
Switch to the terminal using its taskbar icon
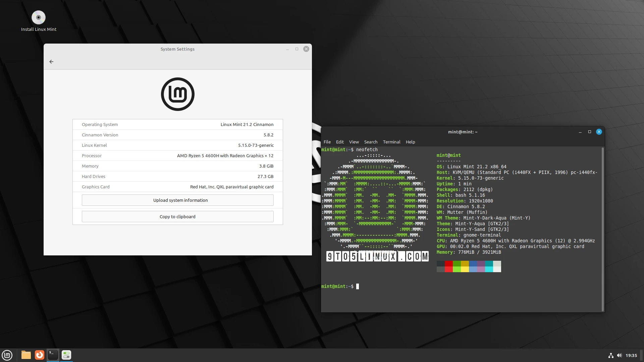click(53, 355)
